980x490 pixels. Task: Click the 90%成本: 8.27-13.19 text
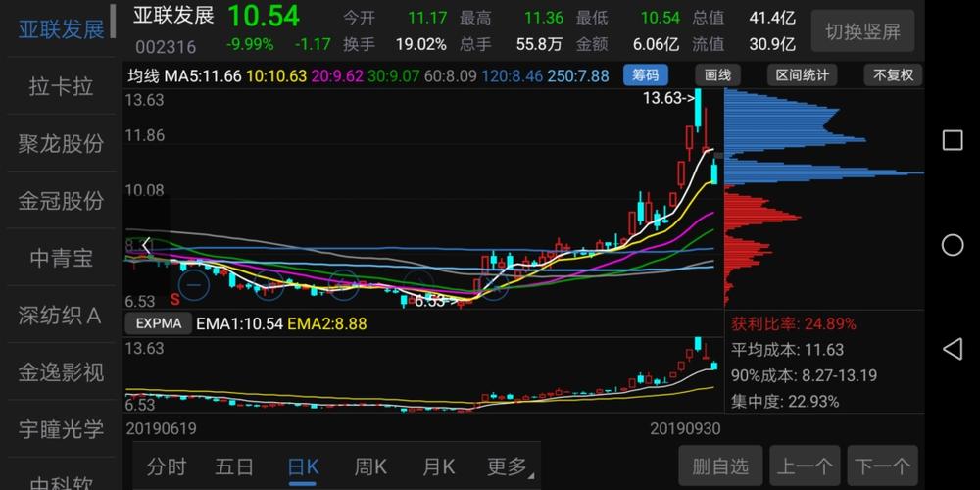coord(804,375)
